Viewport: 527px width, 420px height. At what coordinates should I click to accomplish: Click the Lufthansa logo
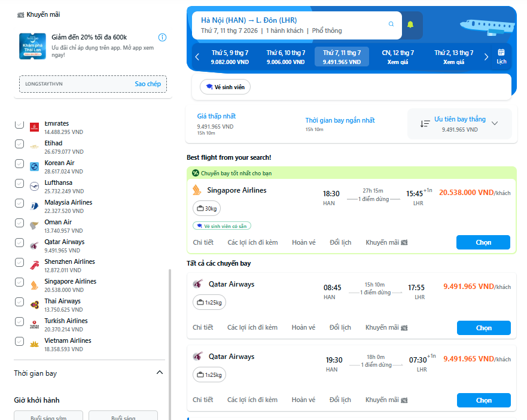click(34, 186)
